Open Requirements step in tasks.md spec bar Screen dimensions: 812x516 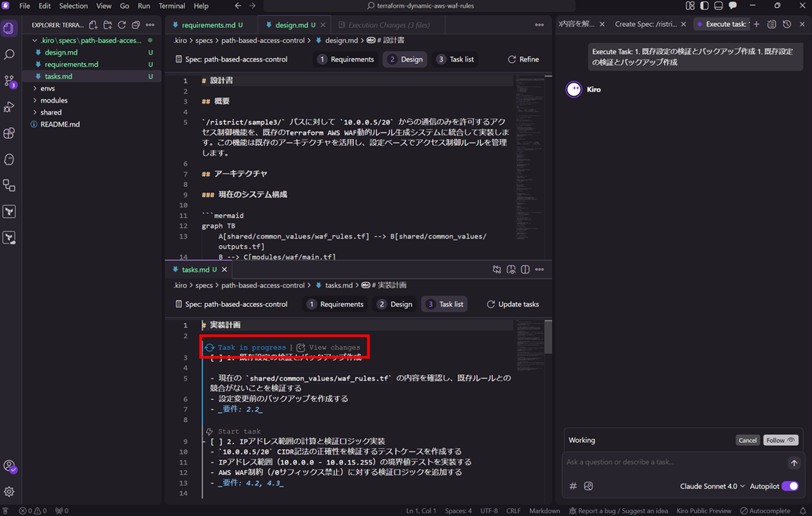click(x=336, y=304)
